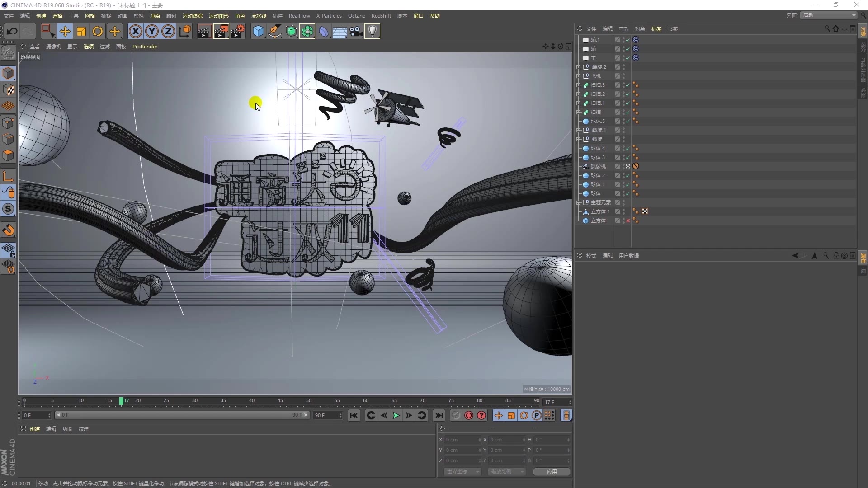Open the ProRender viewport menu
The image size is (868, 488).
tap(145, 47)
